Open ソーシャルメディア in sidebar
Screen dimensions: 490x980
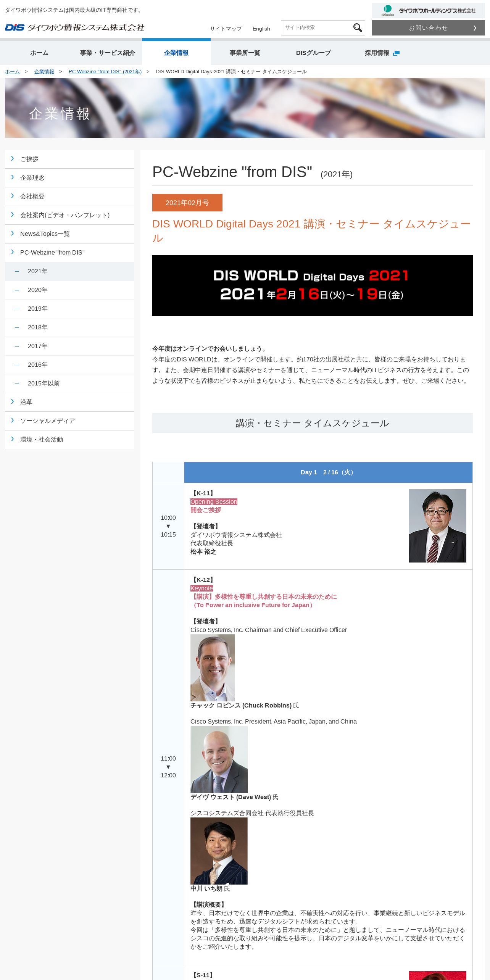click(69, 421)
